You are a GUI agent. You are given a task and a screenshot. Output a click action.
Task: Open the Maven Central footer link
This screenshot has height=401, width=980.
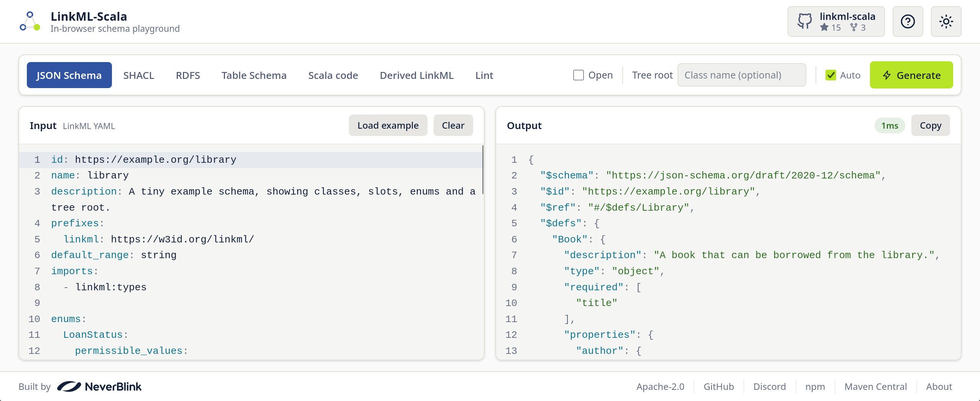click(876, 386)
